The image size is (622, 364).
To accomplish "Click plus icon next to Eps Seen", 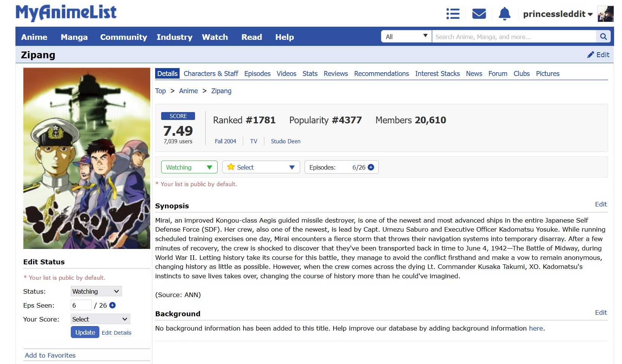I will tap(112, 305).
